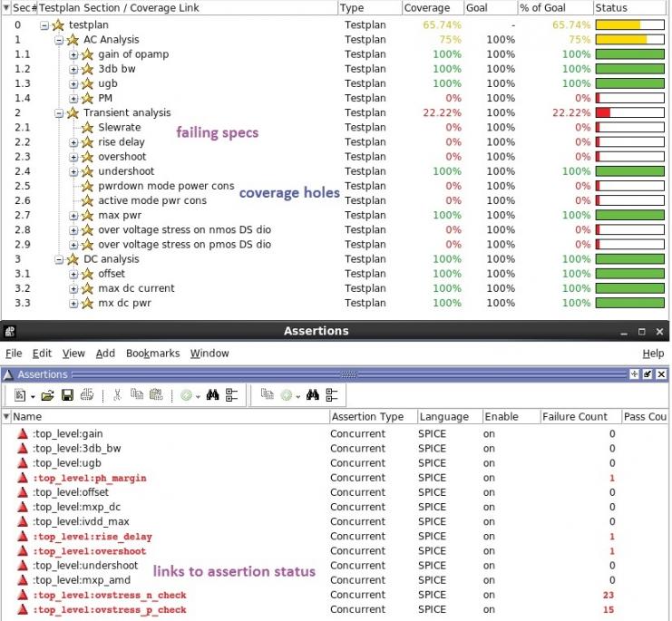Open the Add menu
This screenshot has width=672, height=621.
tap(105, 354)
